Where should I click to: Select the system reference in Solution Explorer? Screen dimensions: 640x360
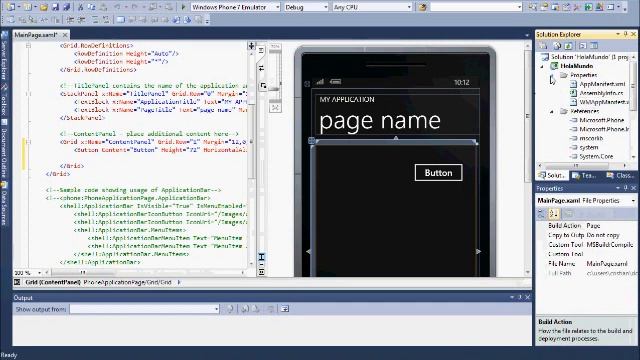click(589, 147)
